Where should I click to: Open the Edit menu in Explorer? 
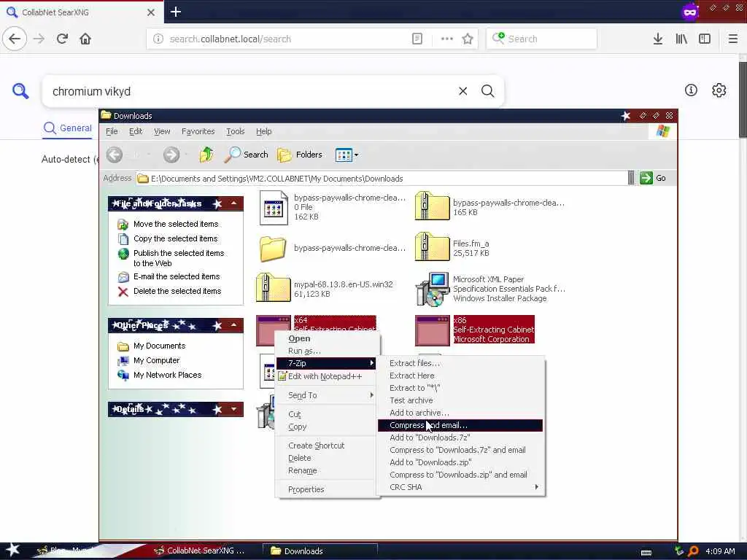pos(136,131)
